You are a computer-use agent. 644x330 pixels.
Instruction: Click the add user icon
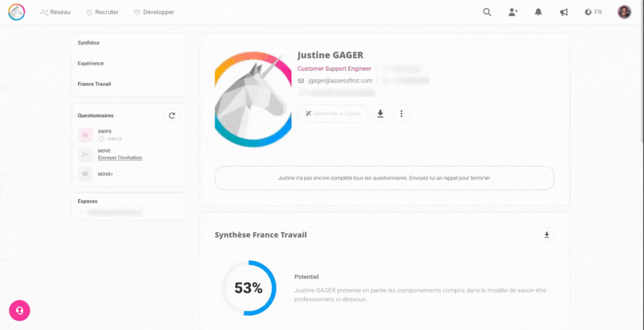(513, 12)
